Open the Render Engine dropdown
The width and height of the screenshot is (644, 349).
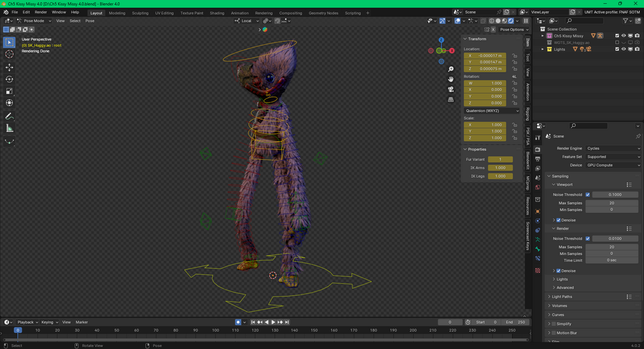pos(613,148)
